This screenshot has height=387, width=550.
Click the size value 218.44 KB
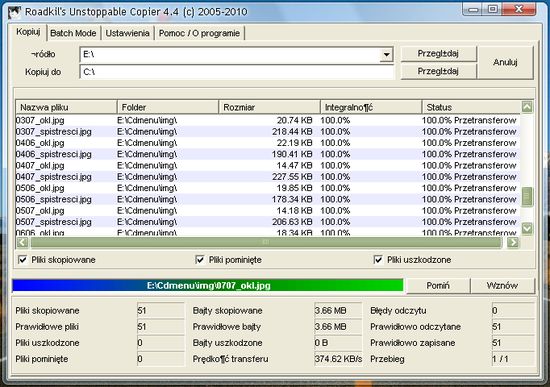coord(292,132)
